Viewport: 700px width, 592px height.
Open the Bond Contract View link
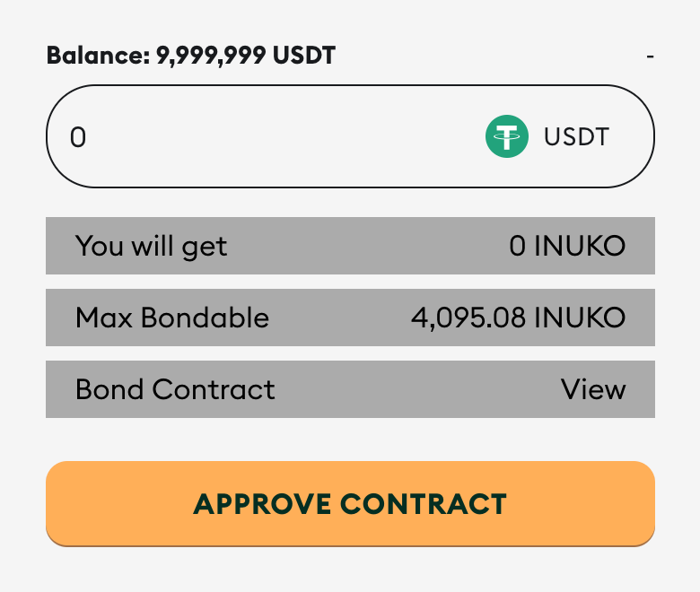pos(593,390)
